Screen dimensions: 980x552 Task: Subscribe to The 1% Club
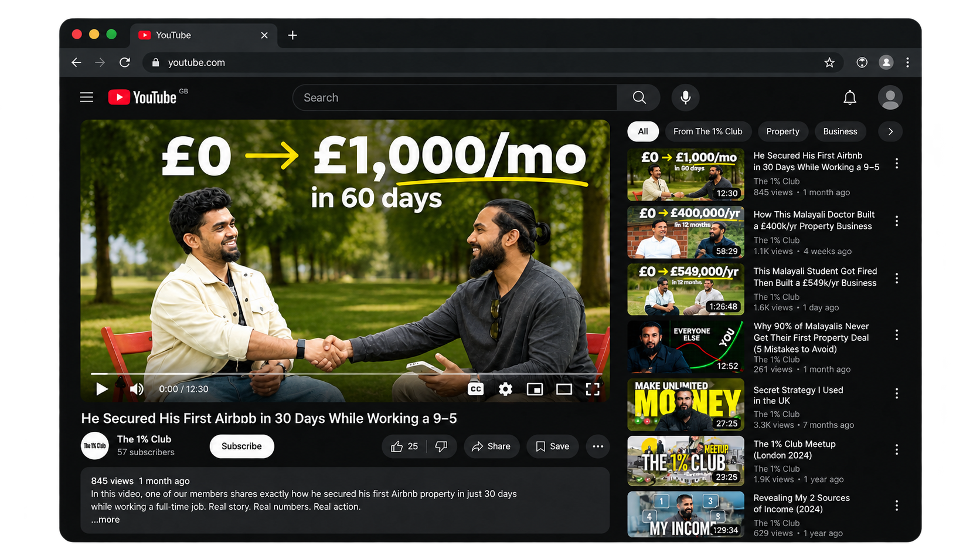pos(241,446)
